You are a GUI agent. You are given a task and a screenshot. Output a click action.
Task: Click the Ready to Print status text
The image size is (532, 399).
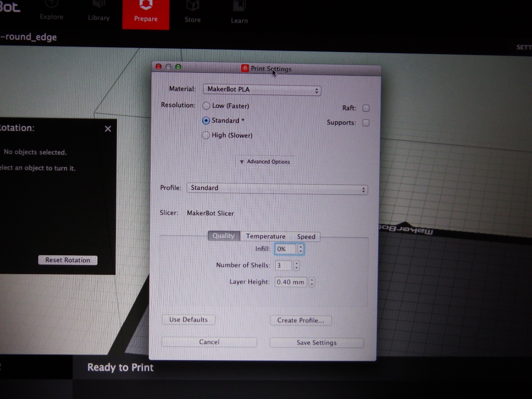[120, 368]
